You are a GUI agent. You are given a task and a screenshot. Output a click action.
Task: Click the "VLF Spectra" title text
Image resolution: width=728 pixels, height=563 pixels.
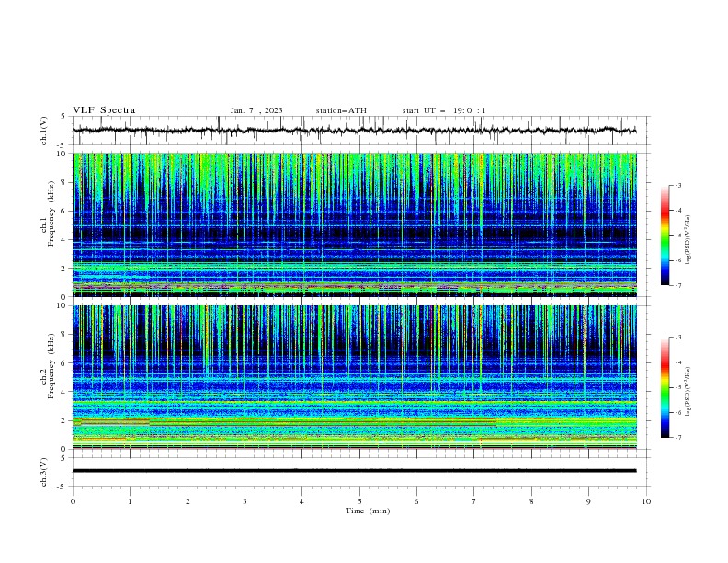pos(104,110)
